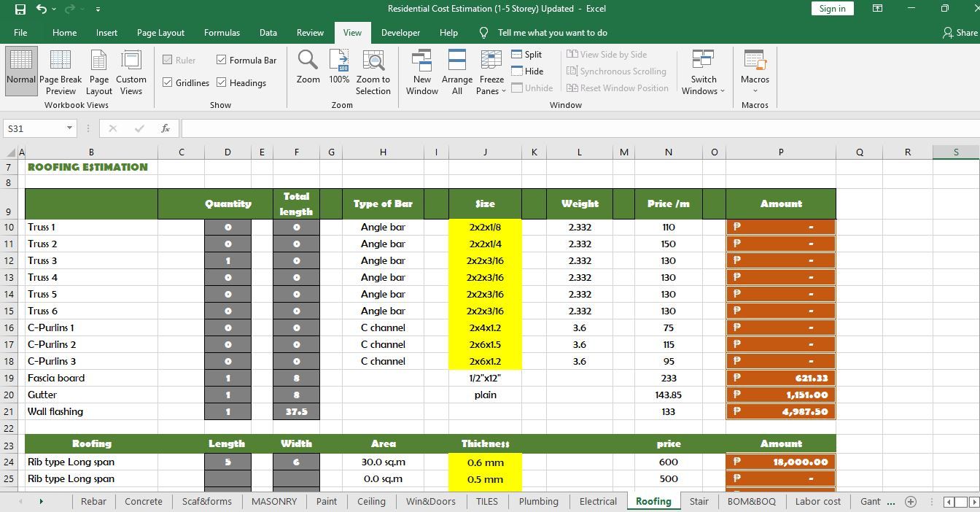Click View Side by Side
The width and height of the screenshot is (980, 512).
607,54
